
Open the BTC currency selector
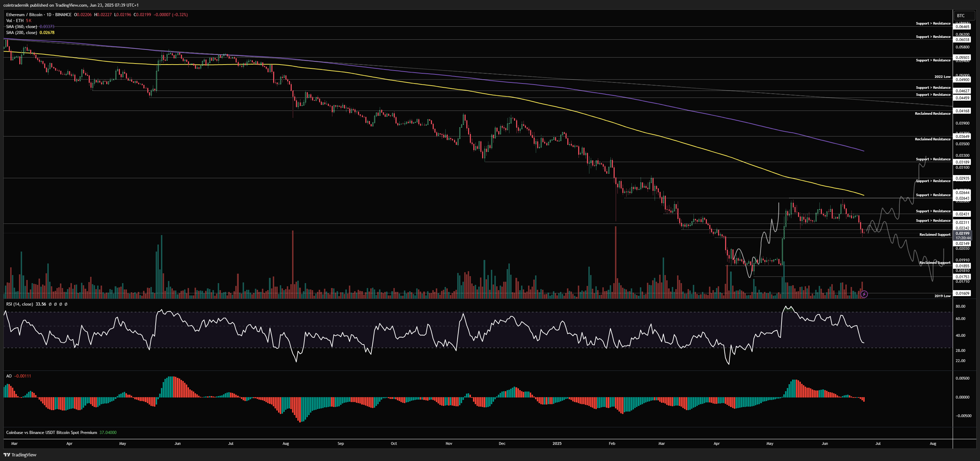pos(961,15)
